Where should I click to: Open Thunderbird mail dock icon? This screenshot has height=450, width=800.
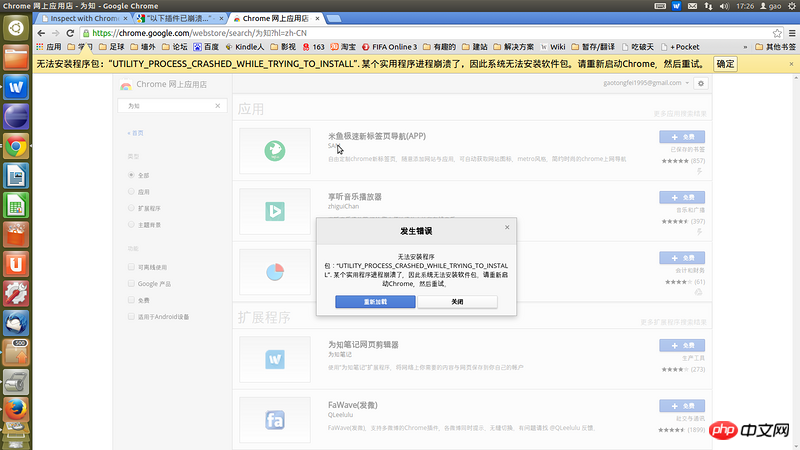(16, 323)
